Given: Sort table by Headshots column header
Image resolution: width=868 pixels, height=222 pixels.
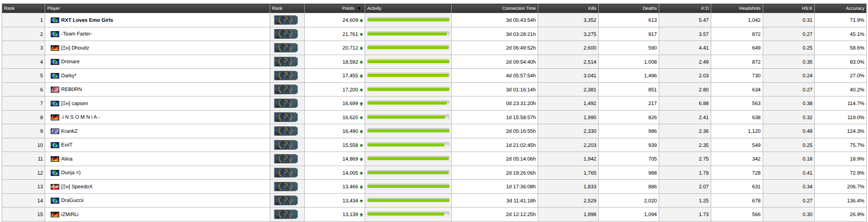Looking at the screenshot, I should [x=750, y=9].
